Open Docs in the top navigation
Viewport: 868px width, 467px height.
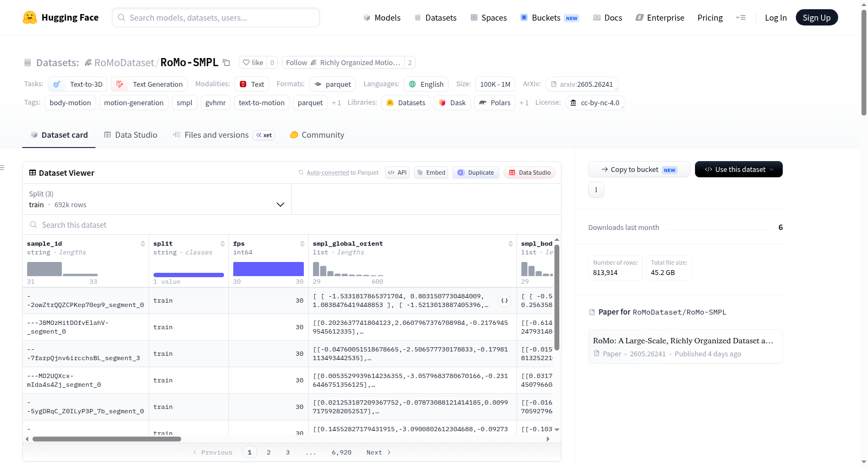(608, 18)
